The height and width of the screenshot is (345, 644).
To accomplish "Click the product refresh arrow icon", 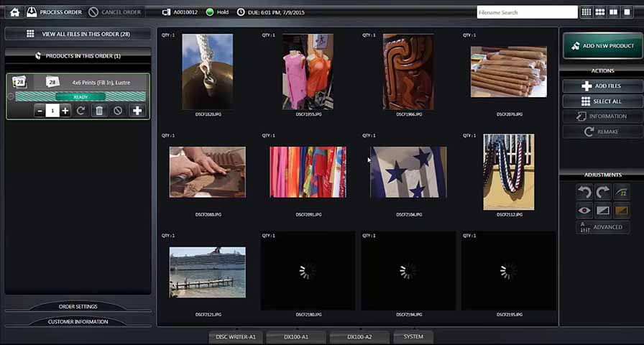I will tap(80, 111).
